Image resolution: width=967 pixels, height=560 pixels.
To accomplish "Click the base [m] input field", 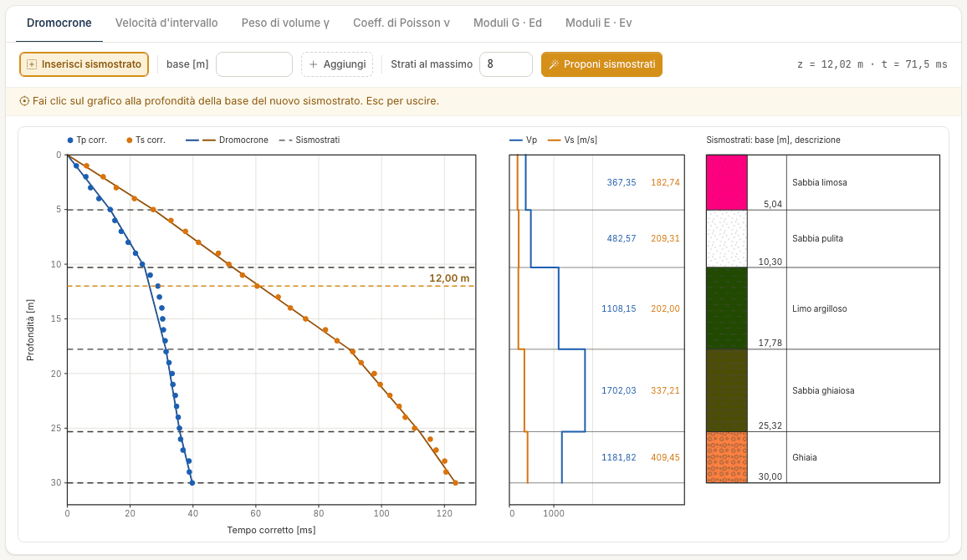I will 254,64.
